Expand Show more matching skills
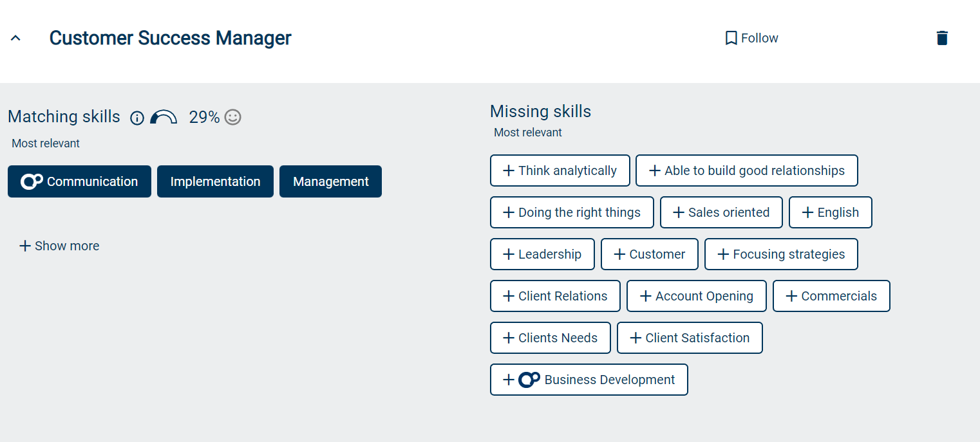Viewport: 980px width, 442px height. 59,246
